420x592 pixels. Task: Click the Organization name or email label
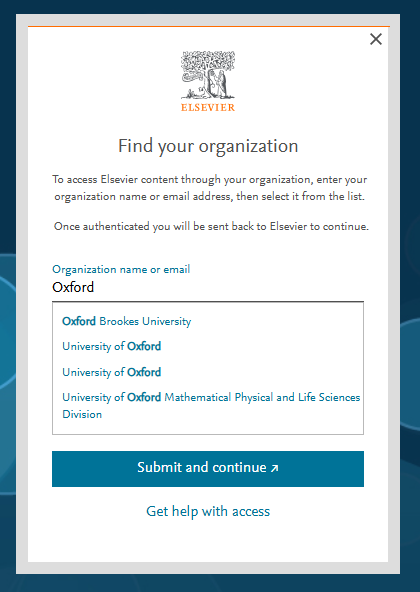[x=121, y=270]
